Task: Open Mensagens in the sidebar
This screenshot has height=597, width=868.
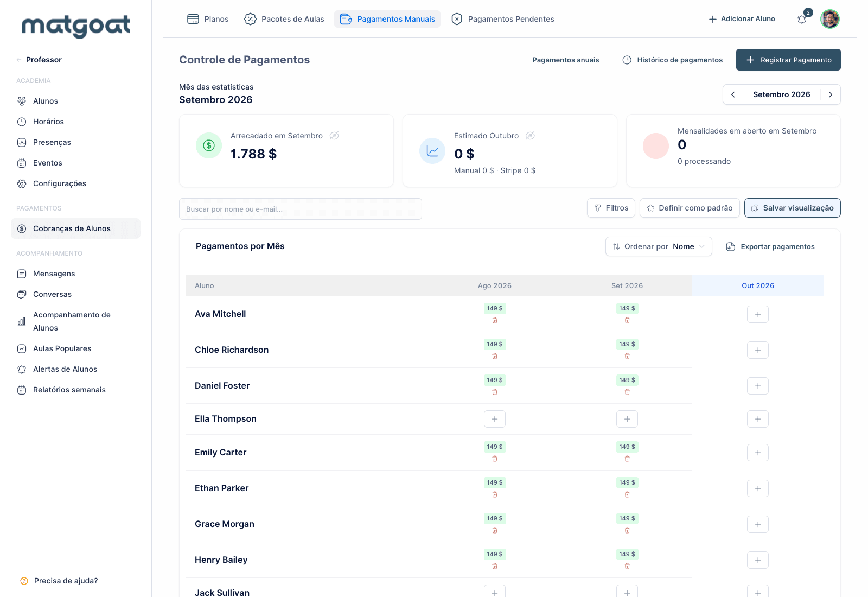Action: pyautogui.click(x=75, y=274)
